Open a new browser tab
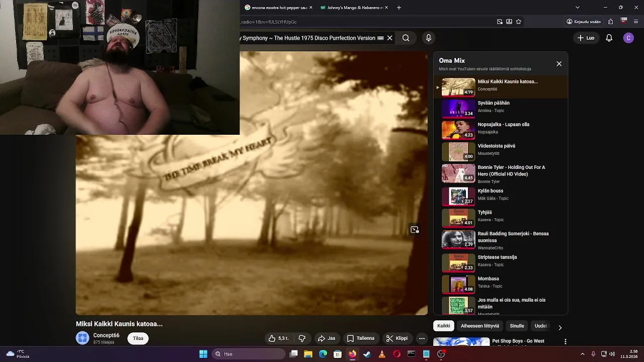This screenshot has width=644, height=362. 399,8
